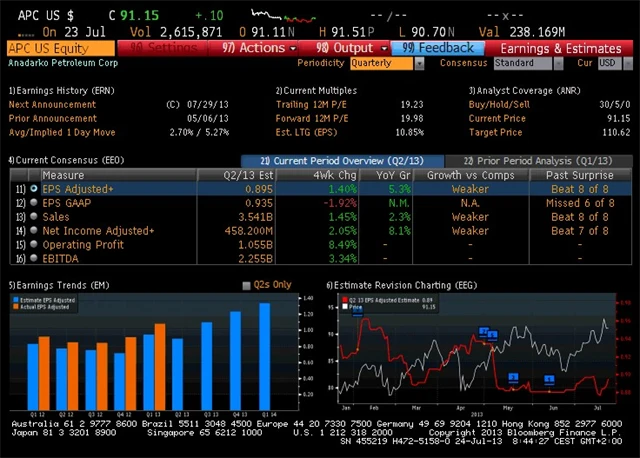
Task: Enable the Q2s Only checkbox
Action: click(248, 285)
